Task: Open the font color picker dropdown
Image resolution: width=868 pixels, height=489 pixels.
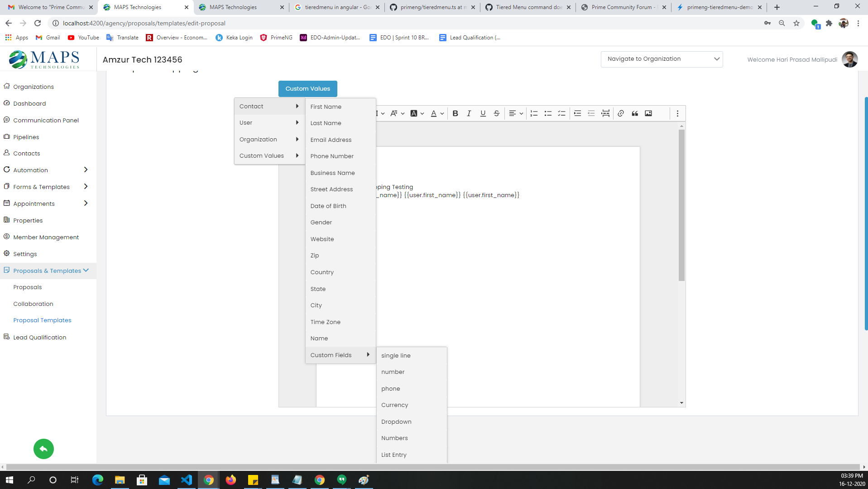Action: point(442,113)
